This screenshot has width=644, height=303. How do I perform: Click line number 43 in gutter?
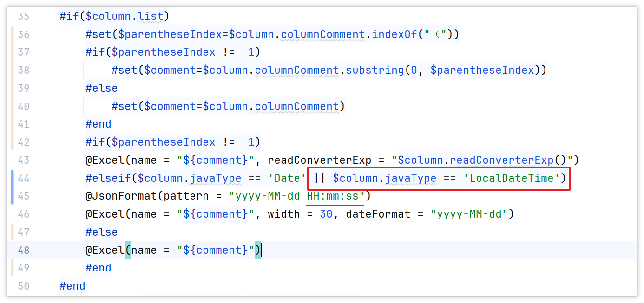(x=24, y=160)
